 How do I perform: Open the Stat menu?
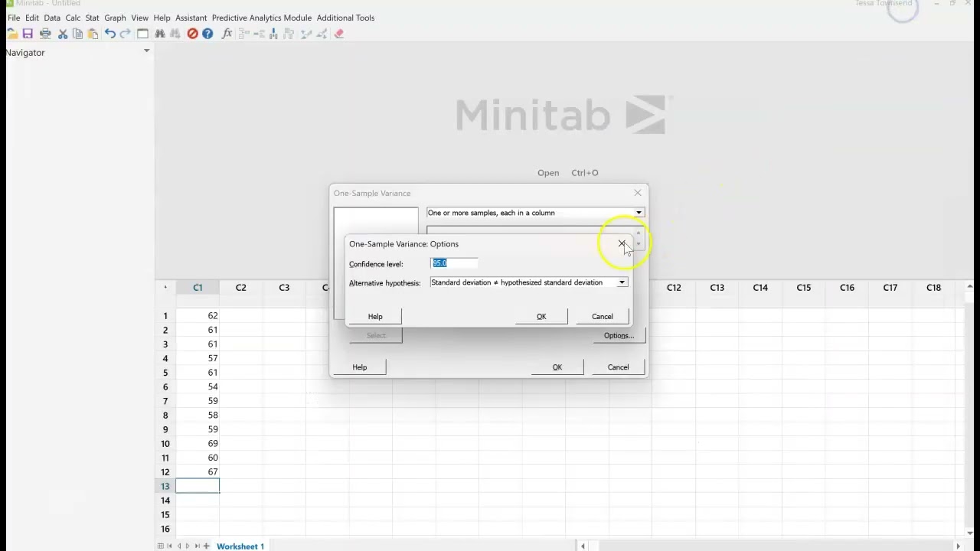click(x=93, y=18)
